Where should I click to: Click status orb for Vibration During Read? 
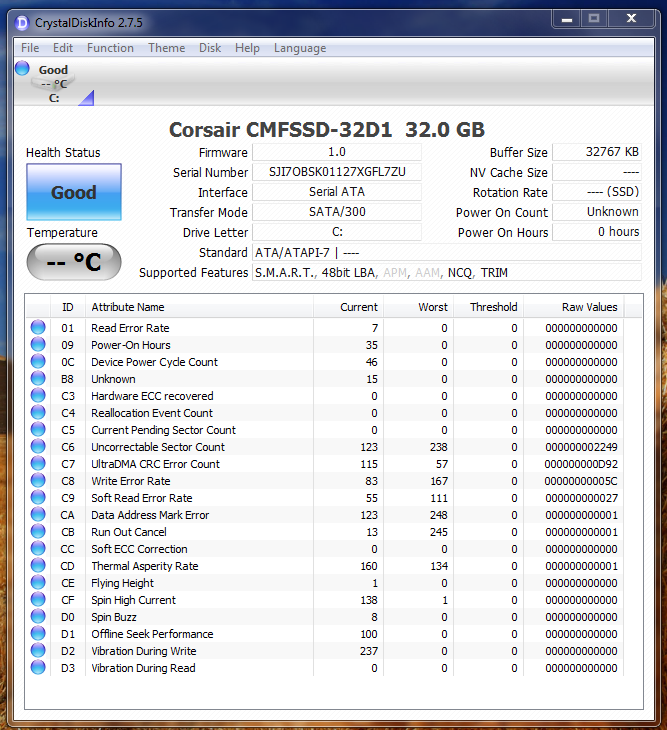tap(38, 667)
